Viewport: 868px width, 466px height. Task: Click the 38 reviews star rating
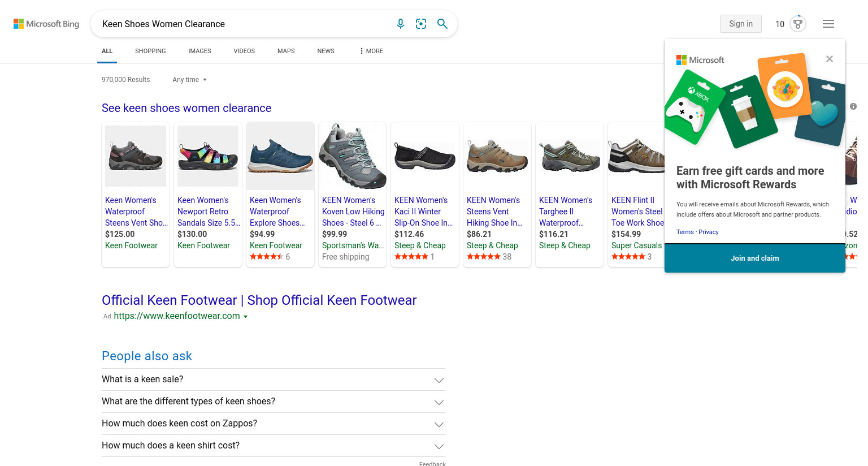[x=489, y=257]
